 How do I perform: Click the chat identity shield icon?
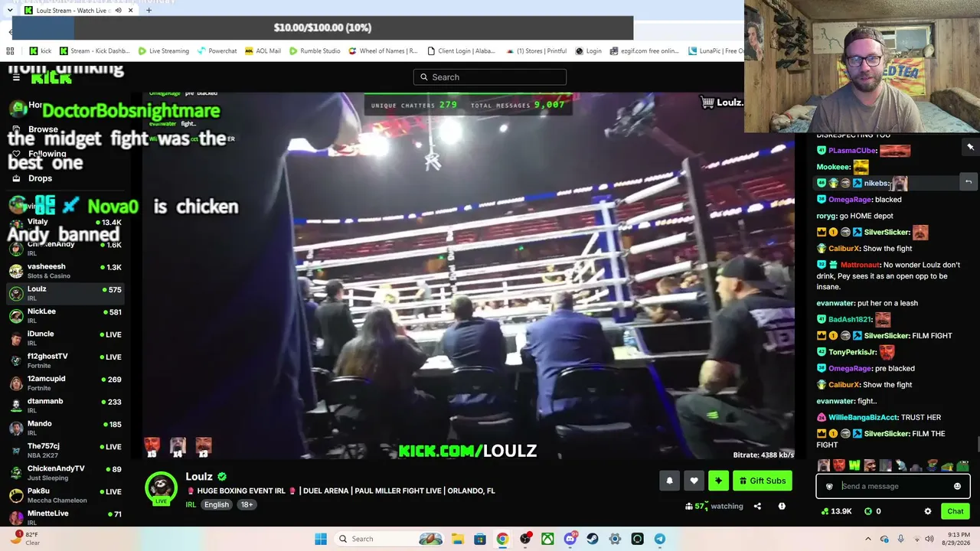pyautogui.click(x=829, y=486)
